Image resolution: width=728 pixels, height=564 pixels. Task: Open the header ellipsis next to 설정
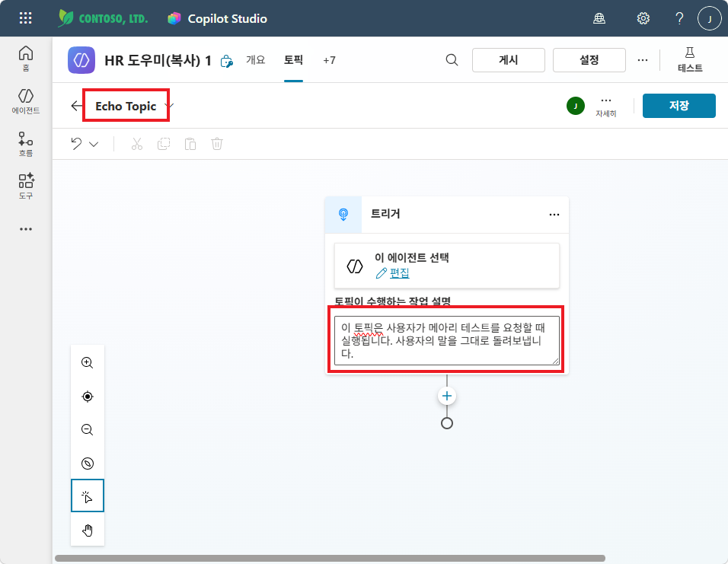[x=643, y=60]
